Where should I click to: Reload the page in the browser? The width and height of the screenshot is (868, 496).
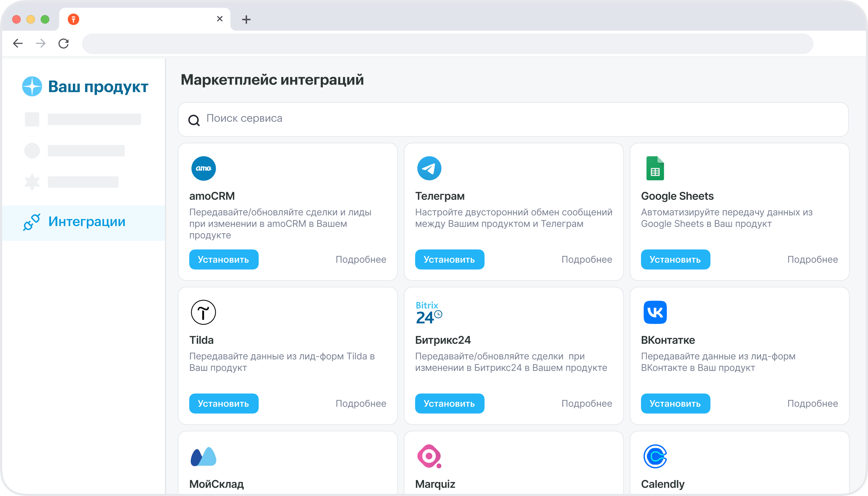(64, 43)
